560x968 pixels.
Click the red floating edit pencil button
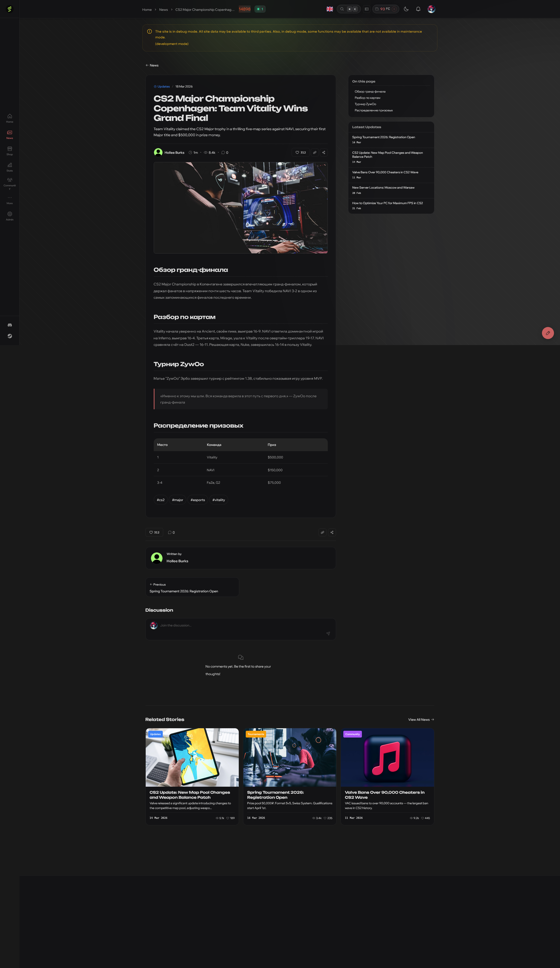tap(548, 333)
